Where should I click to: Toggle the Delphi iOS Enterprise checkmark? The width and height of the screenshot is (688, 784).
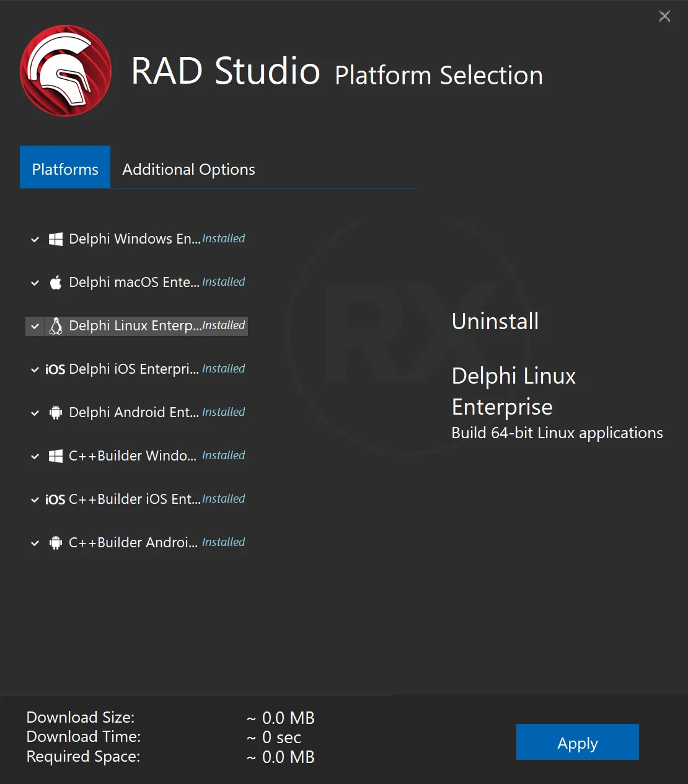pos(35,369)
